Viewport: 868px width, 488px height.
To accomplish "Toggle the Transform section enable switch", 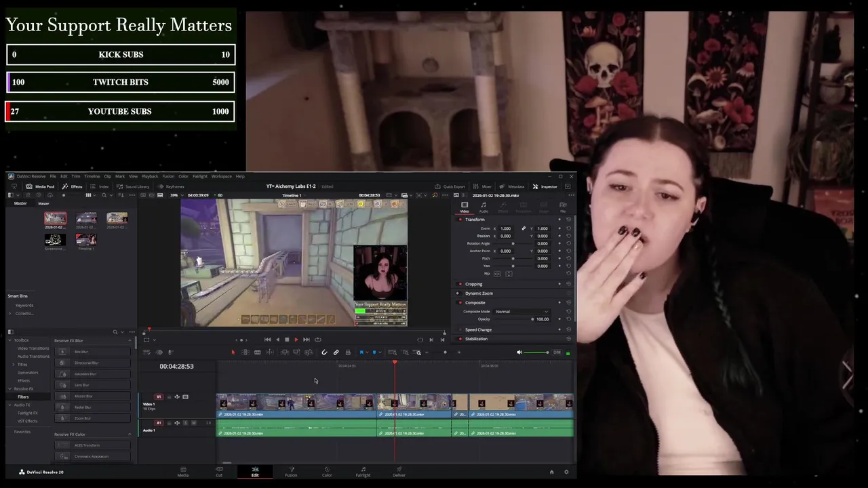I will tap(460, 220).
